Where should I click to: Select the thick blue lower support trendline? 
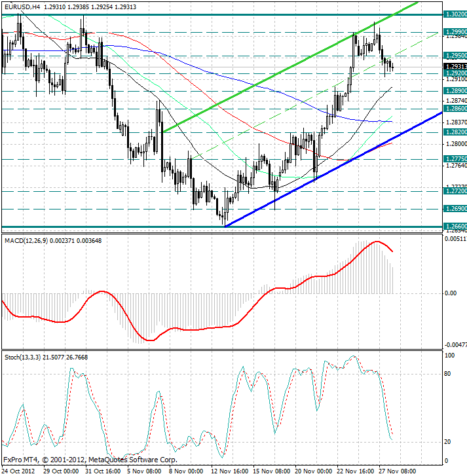pyautogui.click(x=333, y=170)
